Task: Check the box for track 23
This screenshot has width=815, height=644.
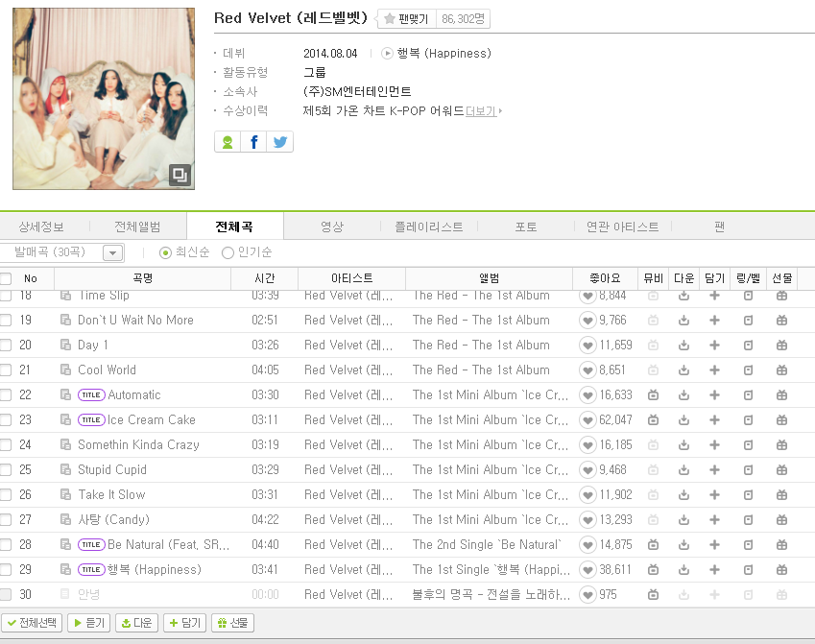Action: click(x=6, y=420)
